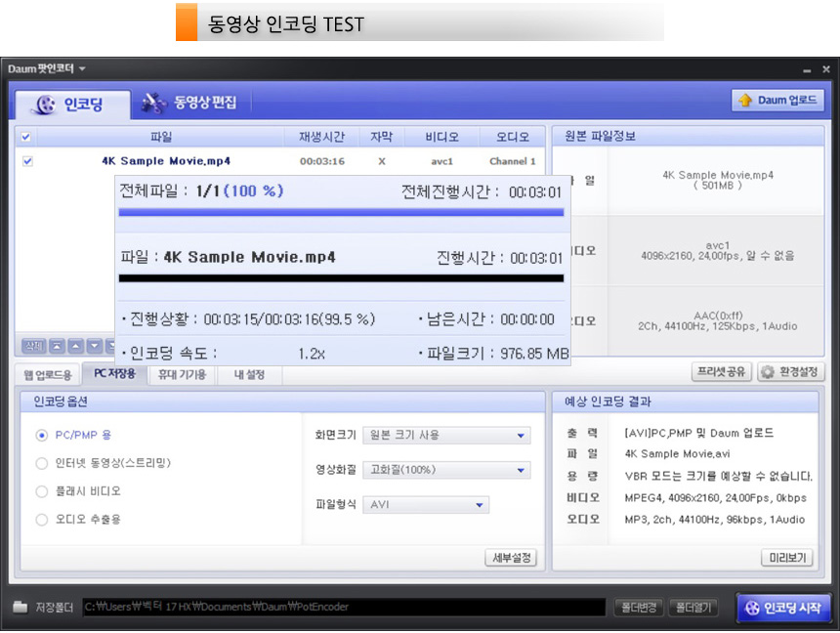Click the 4096x2160, 24.00fps source video info

coord(718,256)
